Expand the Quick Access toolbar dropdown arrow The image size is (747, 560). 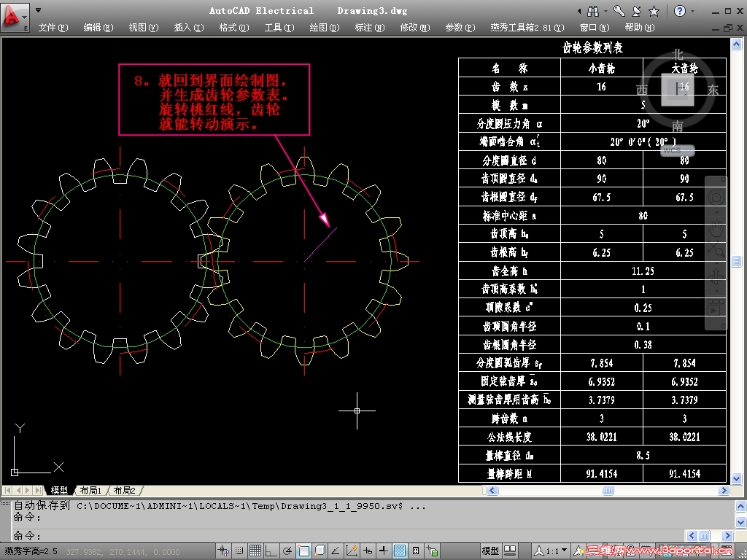[39, 10]
